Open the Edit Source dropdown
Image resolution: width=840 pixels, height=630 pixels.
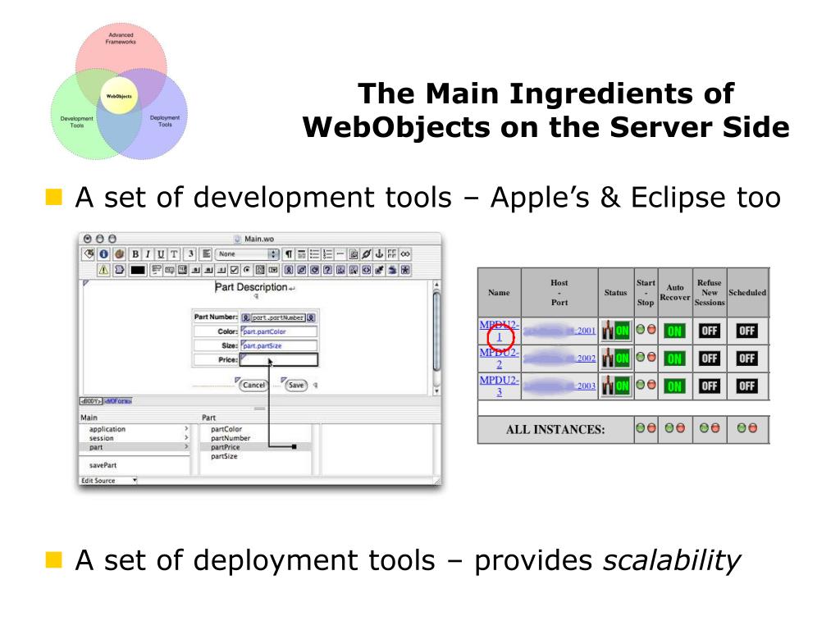[109, 481]
